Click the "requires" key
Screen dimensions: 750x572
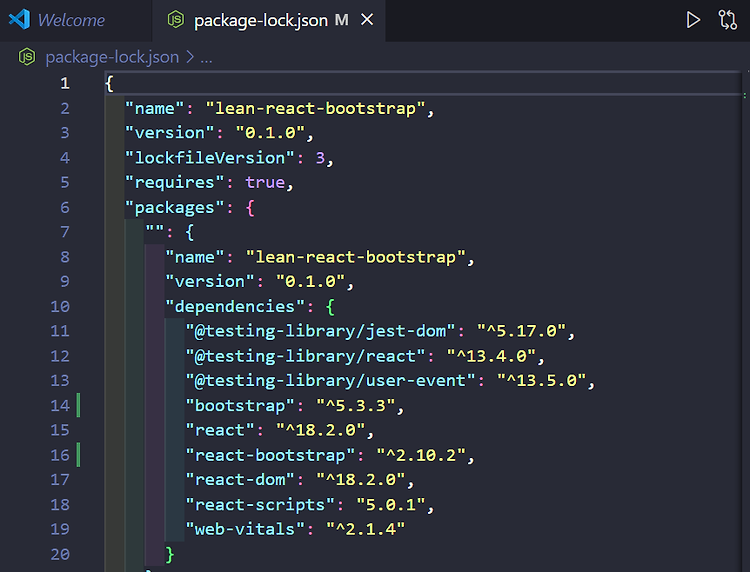pos(175,183)
